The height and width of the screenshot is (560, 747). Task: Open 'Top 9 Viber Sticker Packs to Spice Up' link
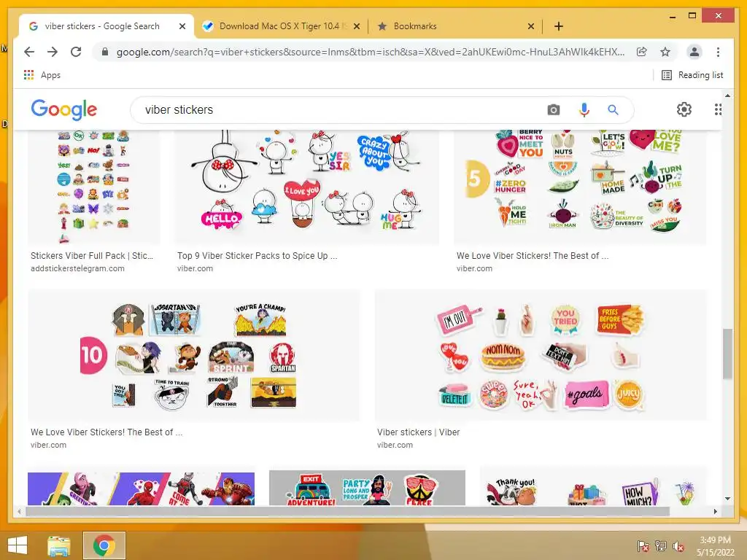(257, 256)
